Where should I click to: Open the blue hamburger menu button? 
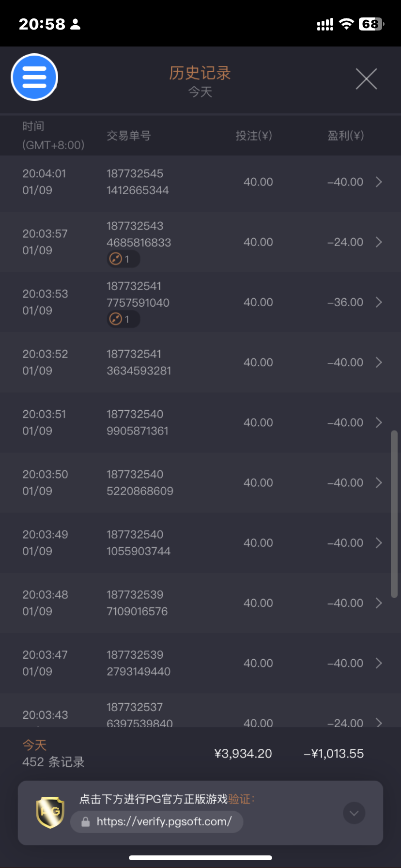34,77
